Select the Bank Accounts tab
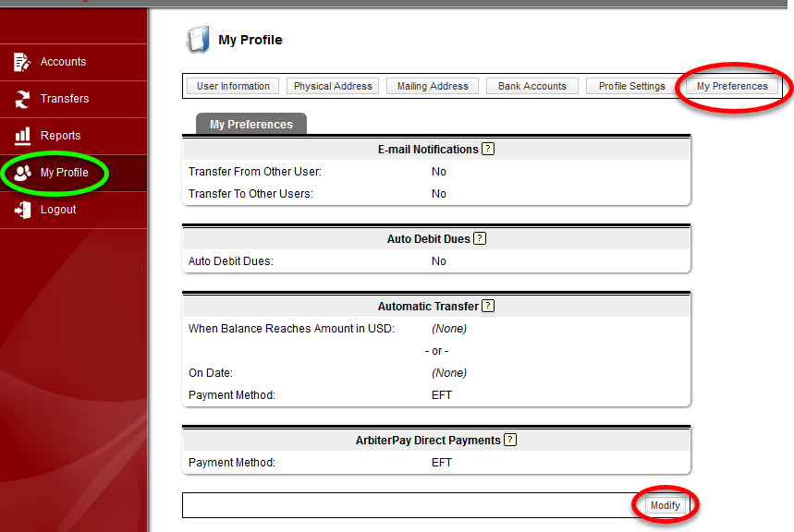 [x=531, y=86]
